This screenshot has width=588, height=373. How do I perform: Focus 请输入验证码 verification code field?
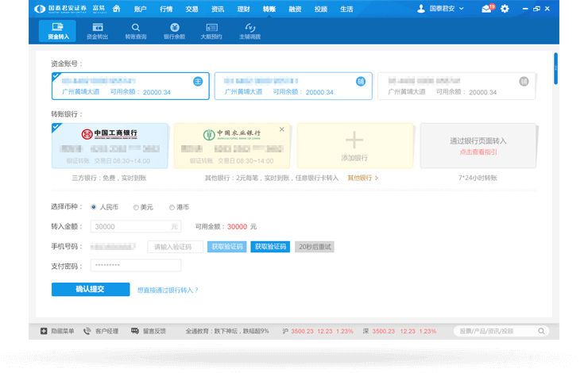coord(176,247)
